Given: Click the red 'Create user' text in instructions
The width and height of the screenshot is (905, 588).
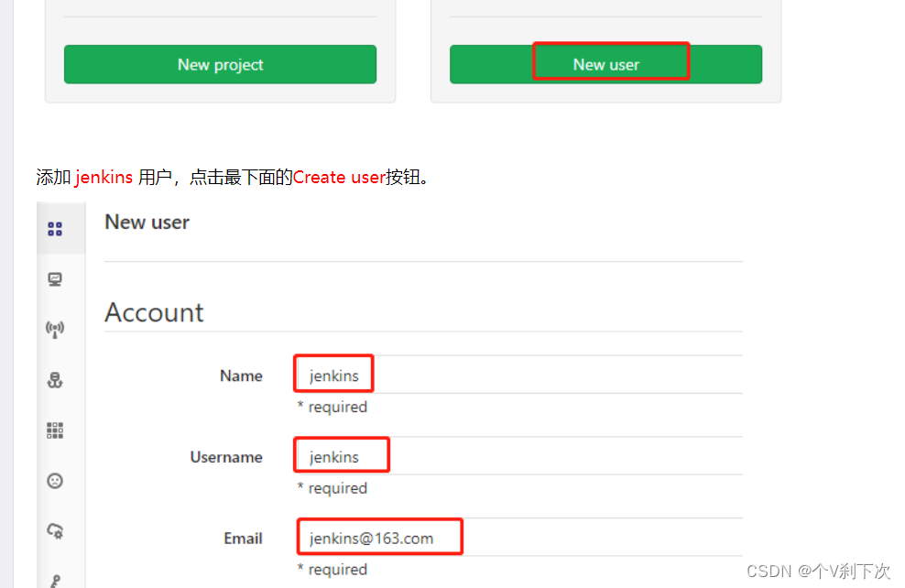Looking at the screenshot, I should click(339, 177).
